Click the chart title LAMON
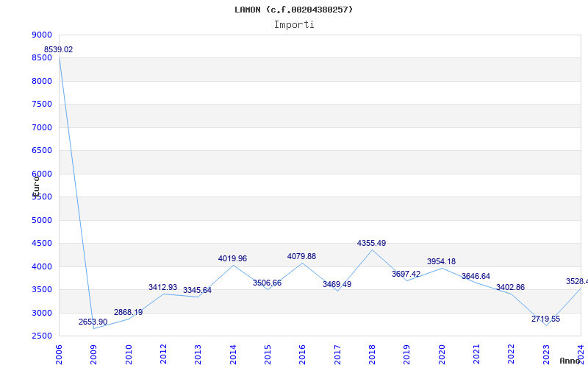The height and width of the screenshot is (368, 588). (293, 10)
